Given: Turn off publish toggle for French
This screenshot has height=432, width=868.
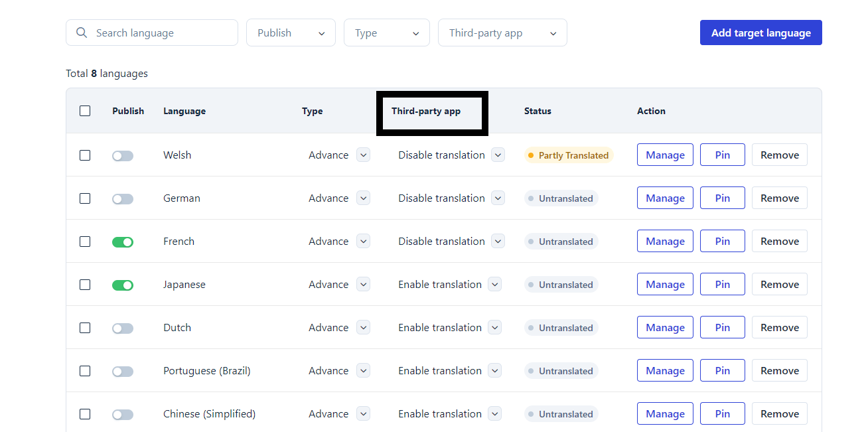Looking at the screenshot, I should [123, 242].
